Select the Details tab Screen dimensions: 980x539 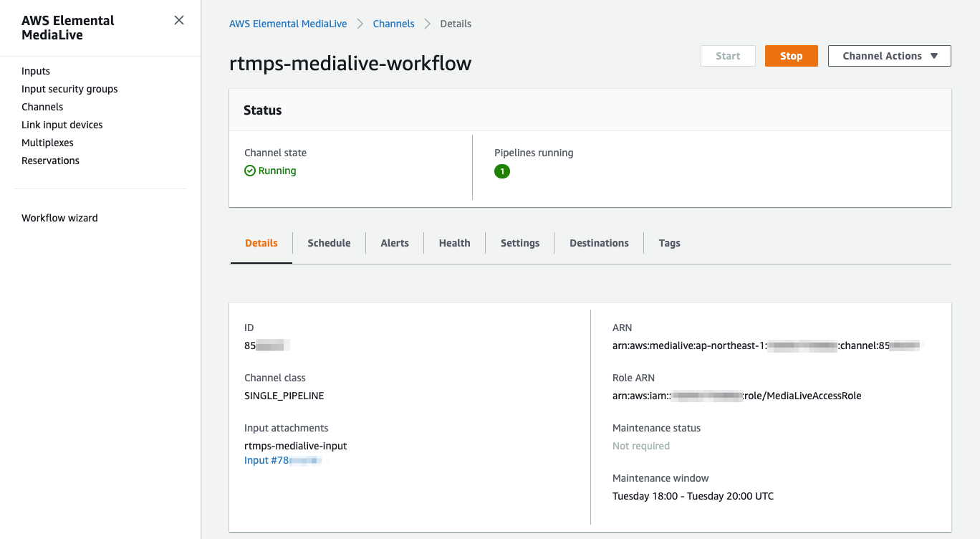pyautogui.click(x=261, y=243)
